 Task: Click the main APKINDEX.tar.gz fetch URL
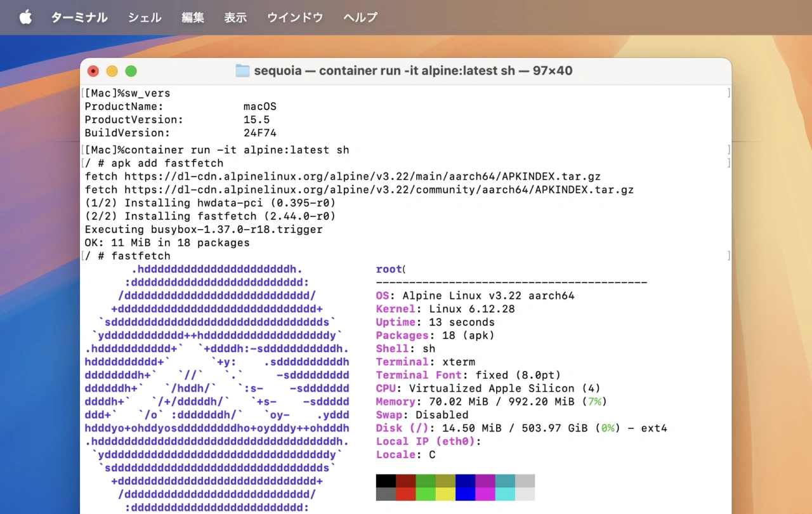[362, 176]
